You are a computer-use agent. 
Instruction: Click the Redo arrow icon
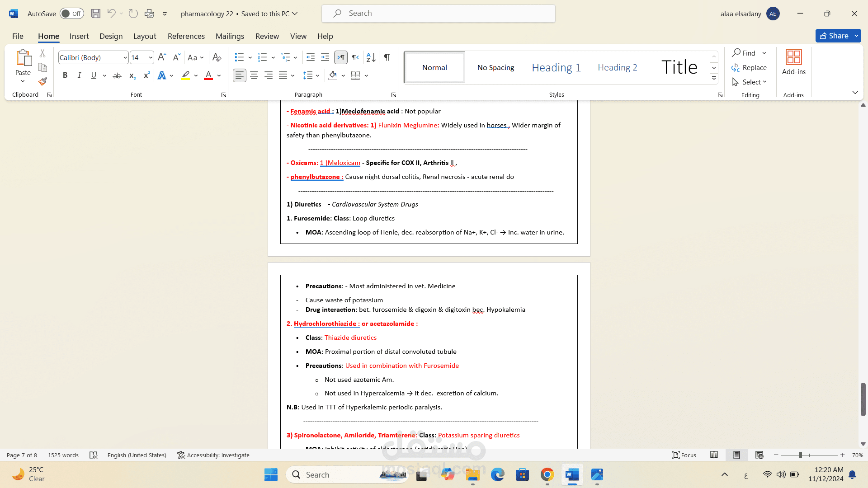click(133, 14)
